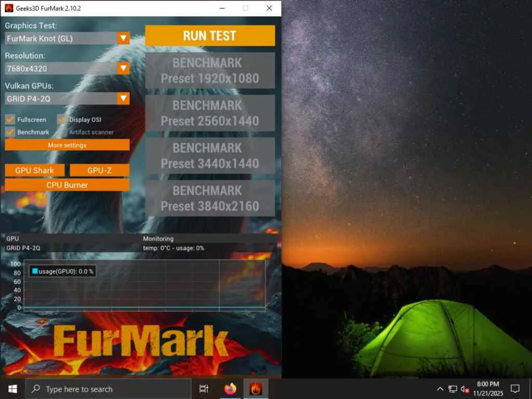The width and height of the screenshot is (532, 399).
Task: Start Benchmark Preset 3840x2160
Action: 210,198
